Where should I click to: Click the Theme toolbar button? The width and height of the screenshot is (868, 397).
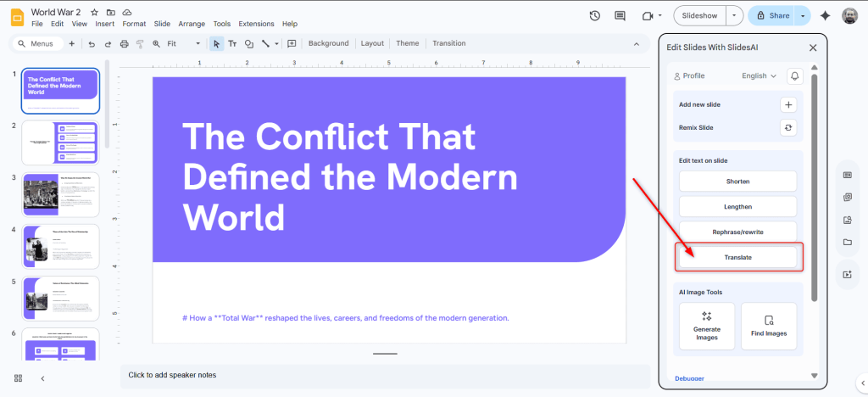pos(408,44)
